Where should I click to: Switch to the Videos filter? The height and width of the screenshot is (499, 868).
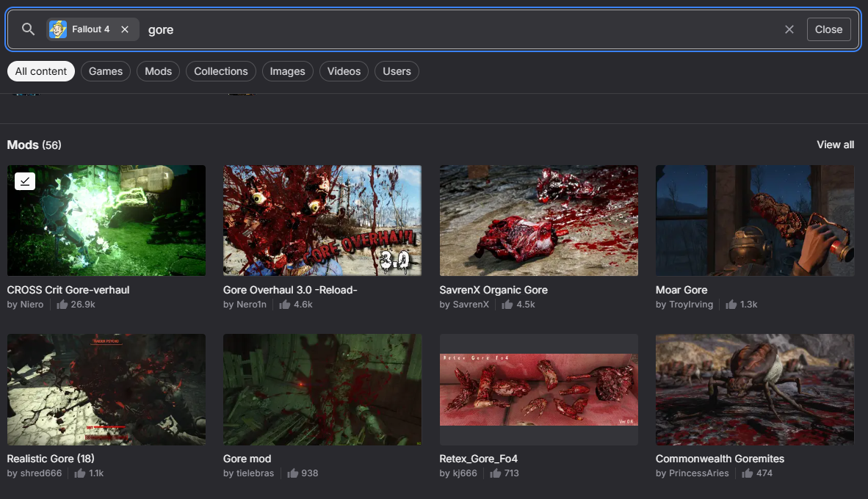pyautogui.click(x=344, y=71)
